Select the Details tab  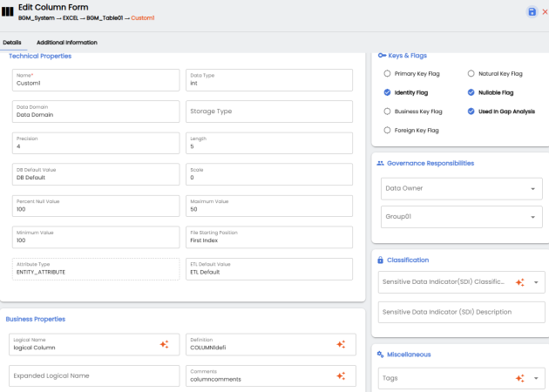12,42
